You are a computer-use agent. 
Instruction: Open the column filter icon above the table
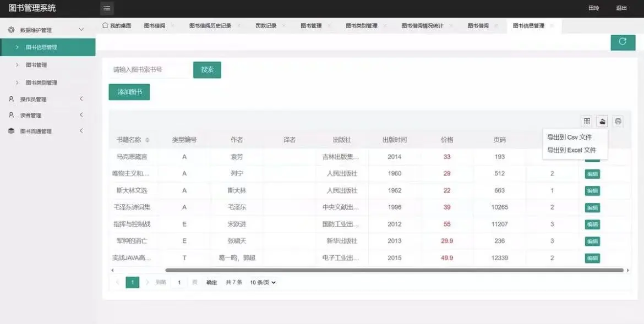587,121
